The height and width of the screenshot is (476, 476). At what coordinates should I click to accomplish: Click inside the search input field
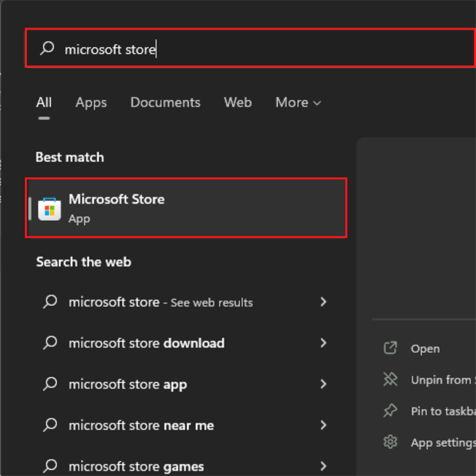178,48
